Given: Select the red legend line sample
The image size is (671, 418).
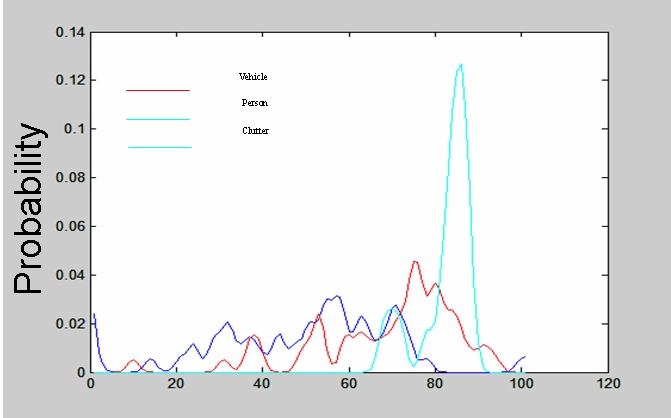Looking at the screenshot, I should tap(158, 90).
